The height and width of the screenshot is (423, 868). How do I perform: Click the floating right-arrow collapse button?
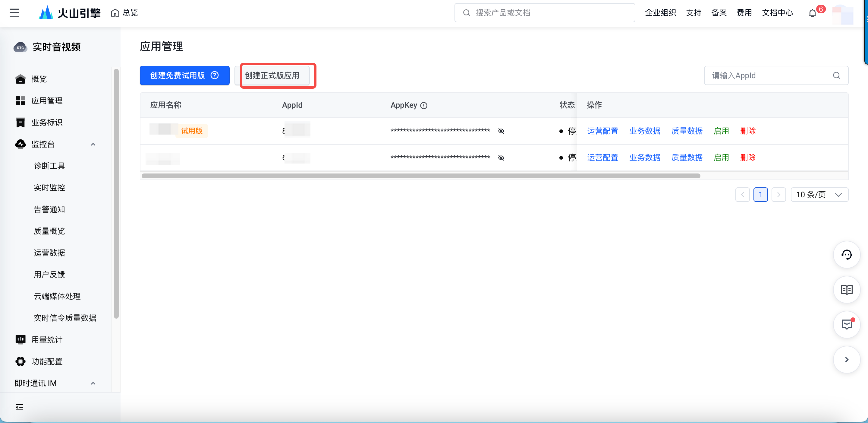coord(846,360)
